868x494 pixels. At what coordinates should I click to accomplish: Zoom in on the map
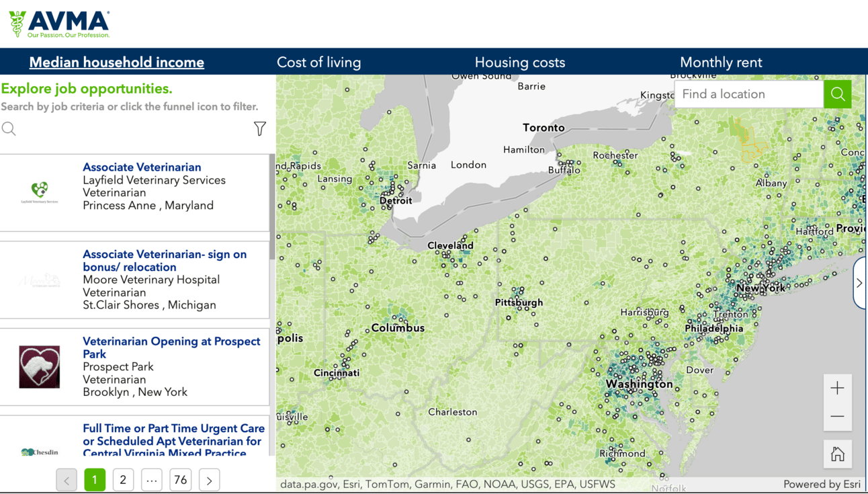pyautogui.click(x=837, y=388)
